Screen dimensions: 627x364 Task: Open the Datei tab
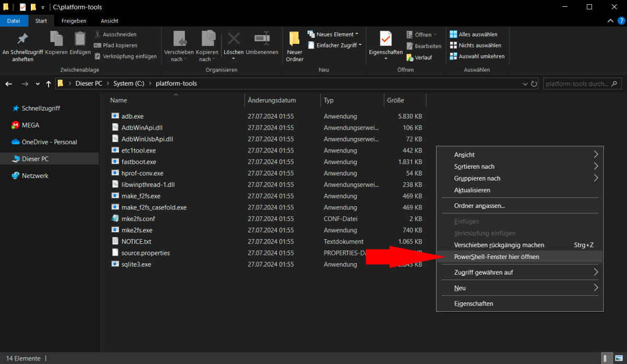[x=14, y=21]
